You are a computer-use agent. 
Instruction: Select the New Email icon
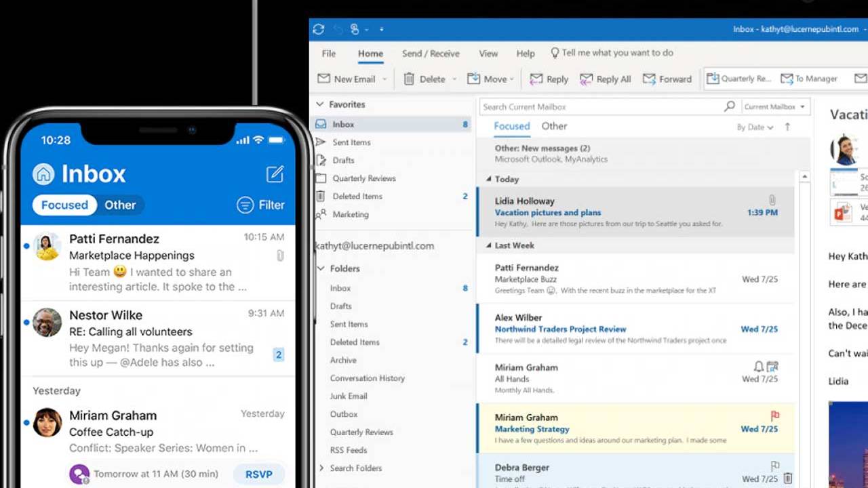coord(324,79)
